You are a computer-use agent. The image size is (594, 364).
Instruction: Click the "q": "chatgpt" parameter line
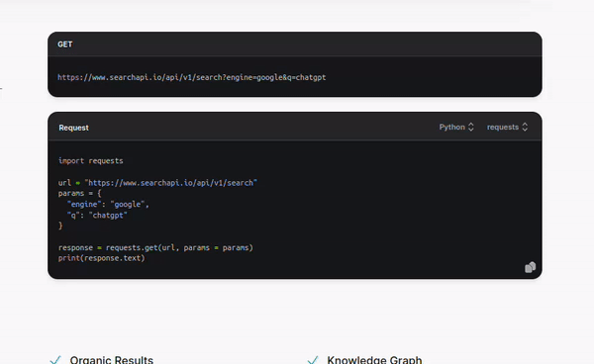pyautogui.click(x=97, y=216)
